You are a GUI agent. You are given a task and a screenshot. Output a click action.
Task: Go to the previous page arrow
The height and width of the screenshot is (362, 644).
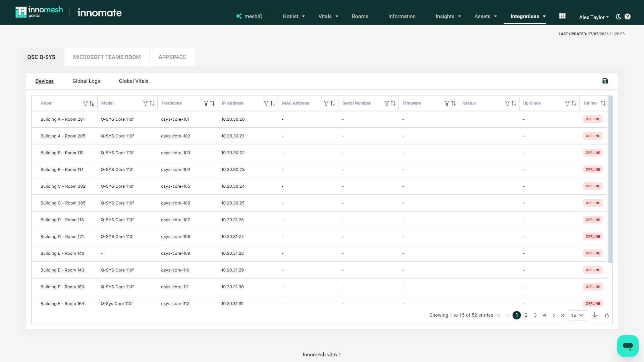[507, 315]
